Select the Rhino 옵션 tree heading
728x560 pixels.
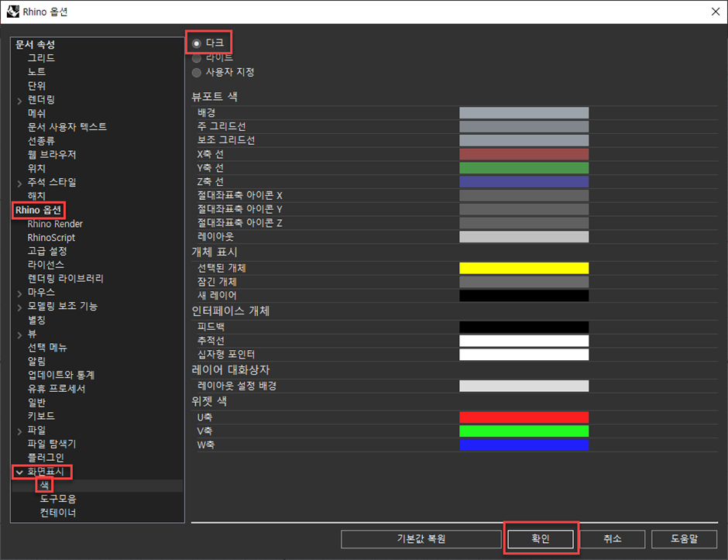click(38, 210)
